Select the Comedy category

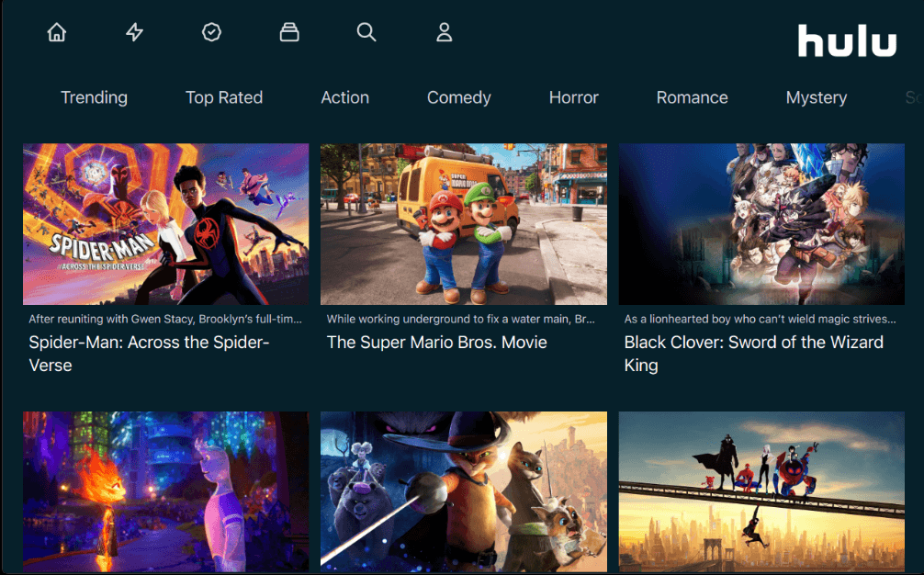pos(458,97)
